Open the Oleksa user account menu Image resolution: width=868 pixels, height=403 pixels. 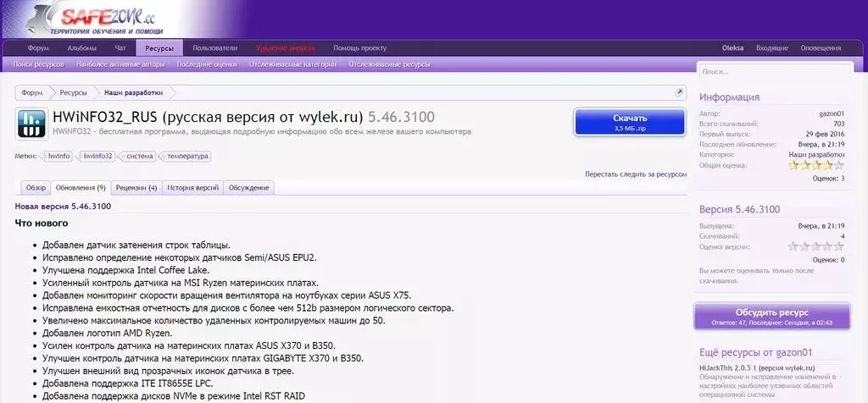coord(733,48)
